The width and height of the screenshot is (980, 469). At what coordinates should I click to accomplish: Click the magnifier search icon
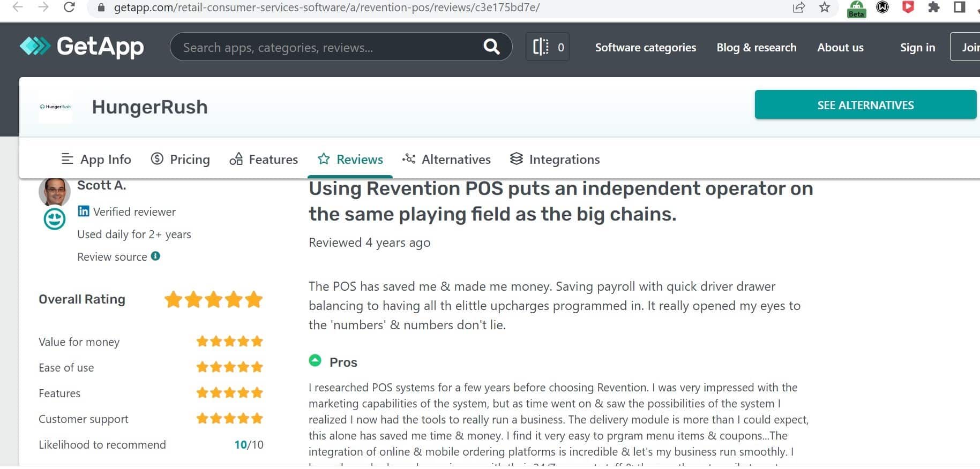click(x=491, y=47)
